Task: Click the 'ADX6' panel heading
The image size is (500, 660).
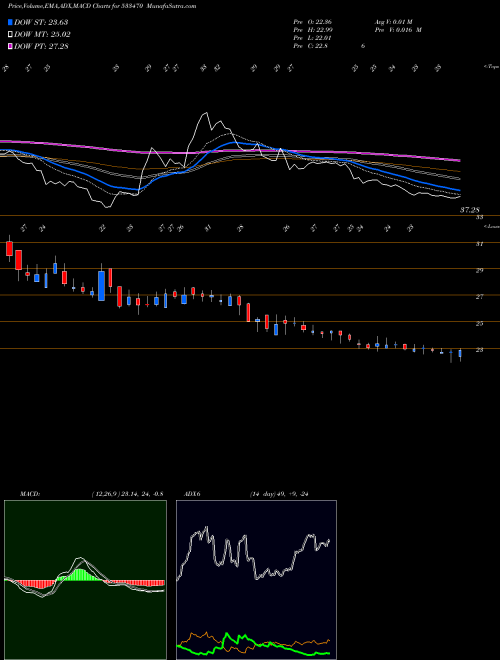Action: pyautogui.click(x=192, y=494)
